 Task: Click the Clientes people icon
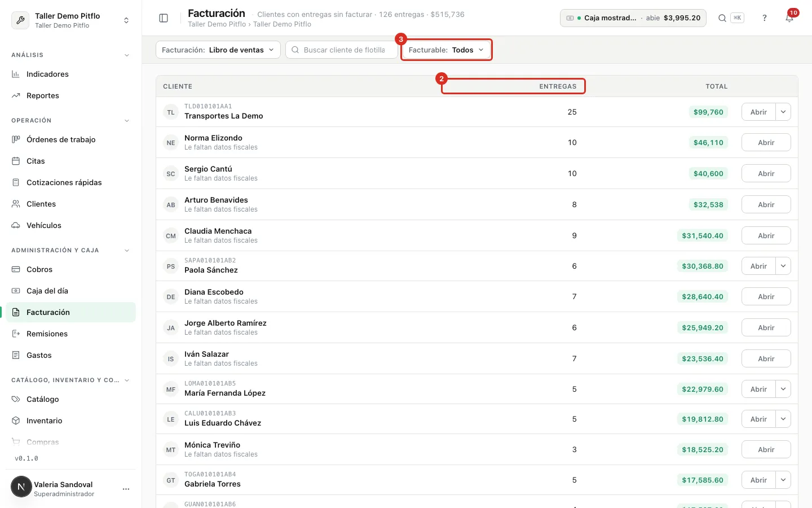pos(16,204)
